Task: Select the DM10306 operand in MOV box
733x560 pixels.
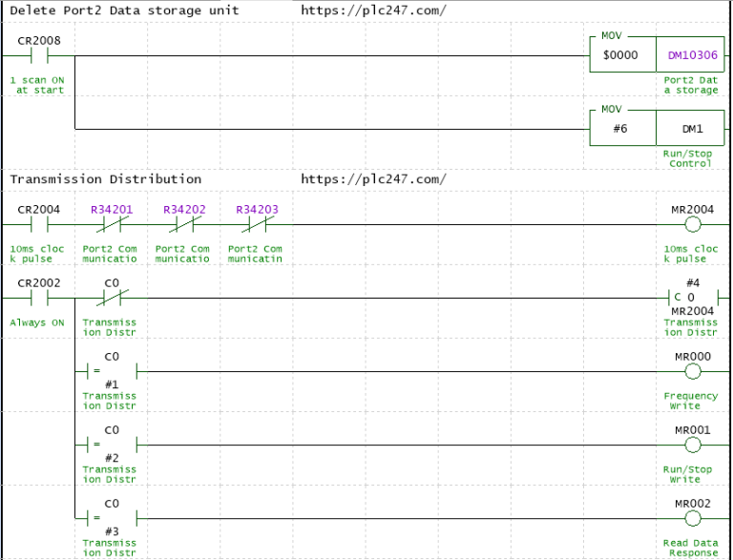Action: 693,55
